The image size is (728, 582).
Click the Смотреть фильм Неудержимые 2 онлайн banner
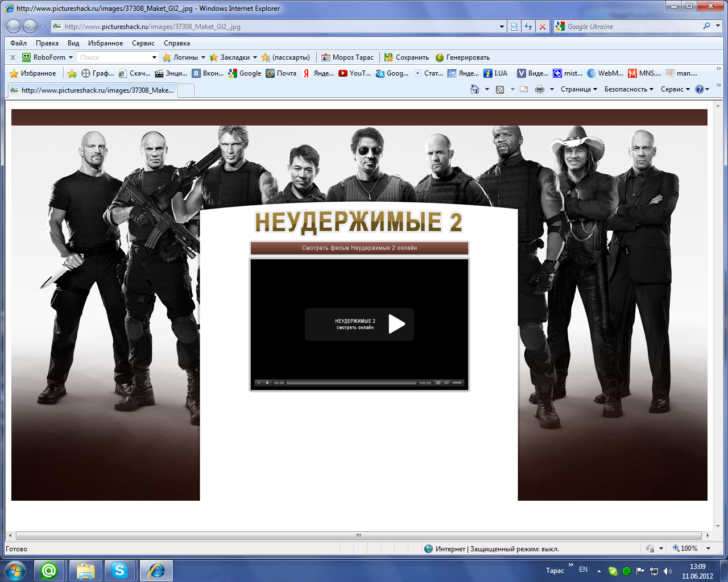(359, 248)
